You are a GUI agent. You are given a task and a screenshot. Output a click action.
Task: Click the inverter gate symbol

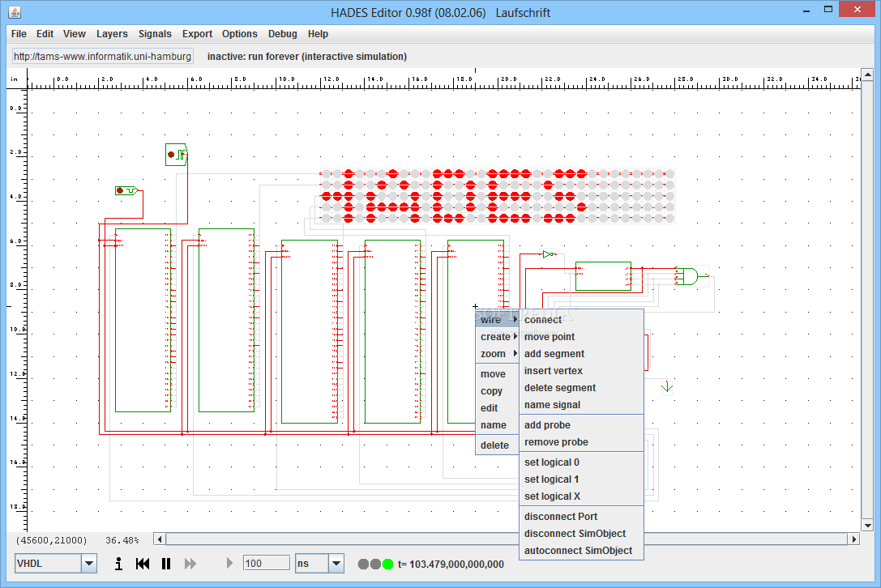coord(549,254)
